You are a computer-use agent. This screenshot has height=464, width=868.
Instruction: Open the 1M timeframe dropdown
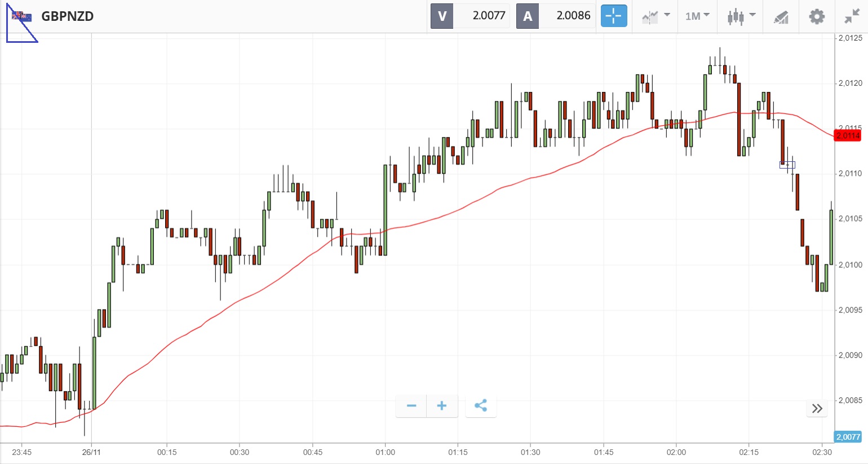click(x=697, y=16)
